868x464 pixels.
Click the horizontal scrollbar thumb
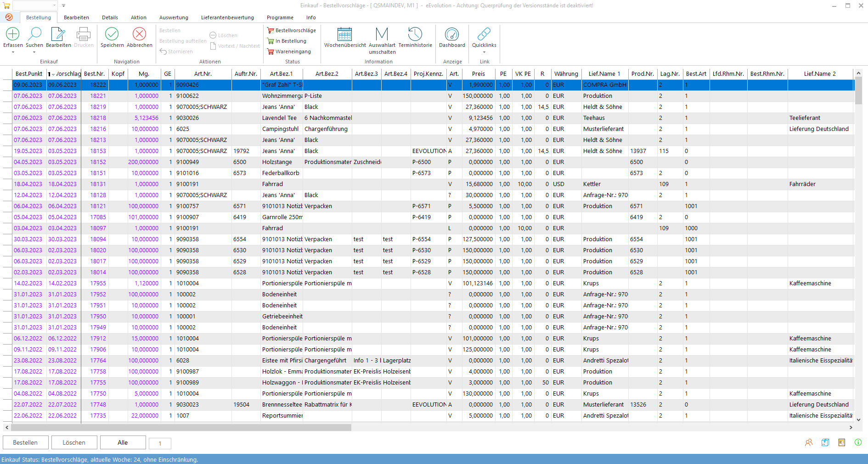coord(180,427)
